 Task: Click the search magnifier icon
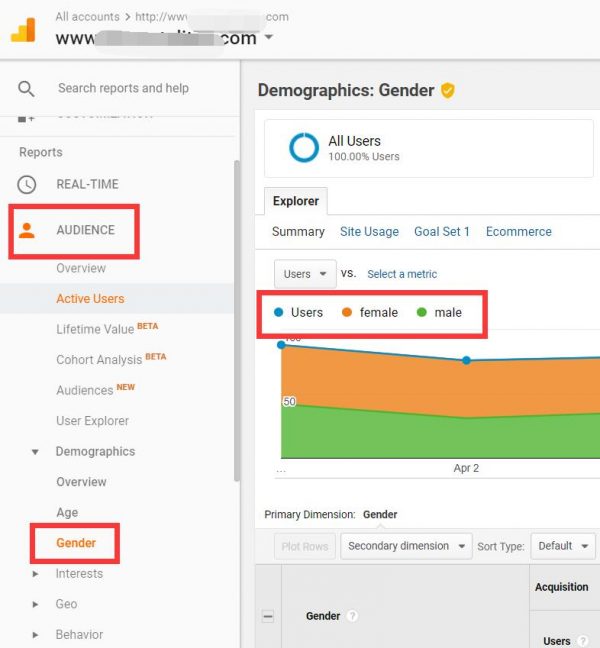(26, 89)
